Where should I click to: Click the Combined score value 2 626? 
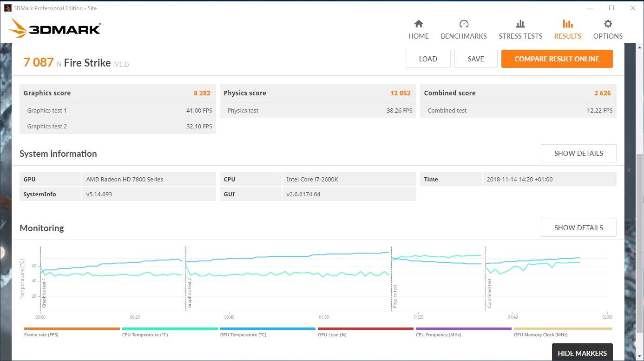click(x=603, y=93)
